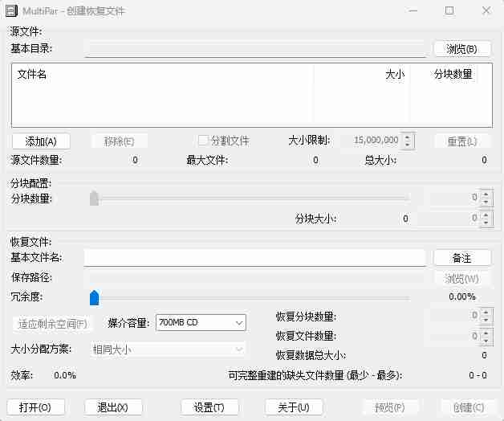Screen dimensions: 504x421
Task: Increase 恢复文件数量 spinner value
Action: point(486,333)
